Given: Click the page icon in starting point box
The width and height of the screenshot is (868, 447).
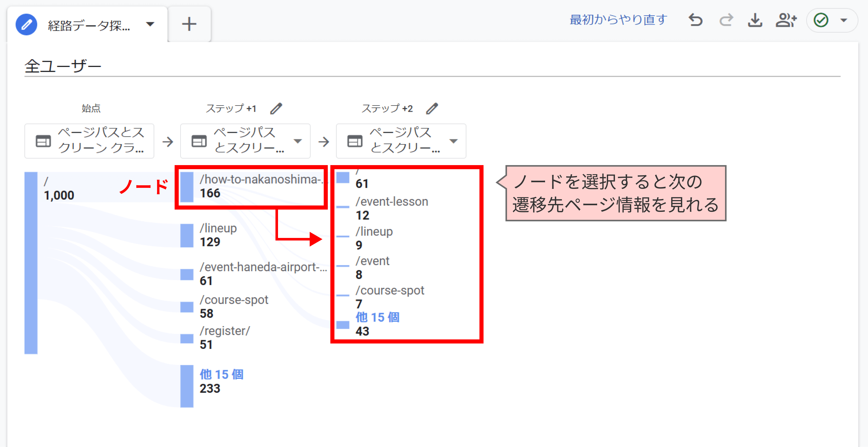Looking at the screenshot, I should (x=43, y=141).
